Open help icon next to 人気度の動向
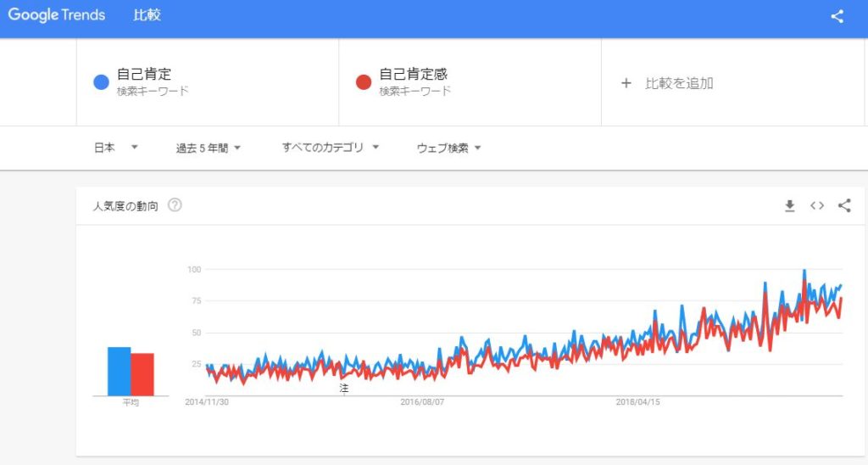 [x=175, y=205]
